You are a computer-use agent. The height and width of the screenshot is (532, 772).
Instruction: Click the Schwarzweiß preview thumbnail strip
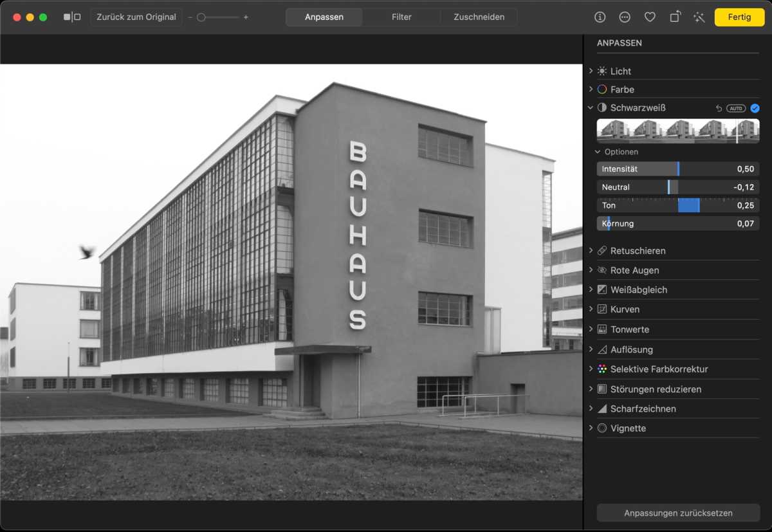coord(678,131)
